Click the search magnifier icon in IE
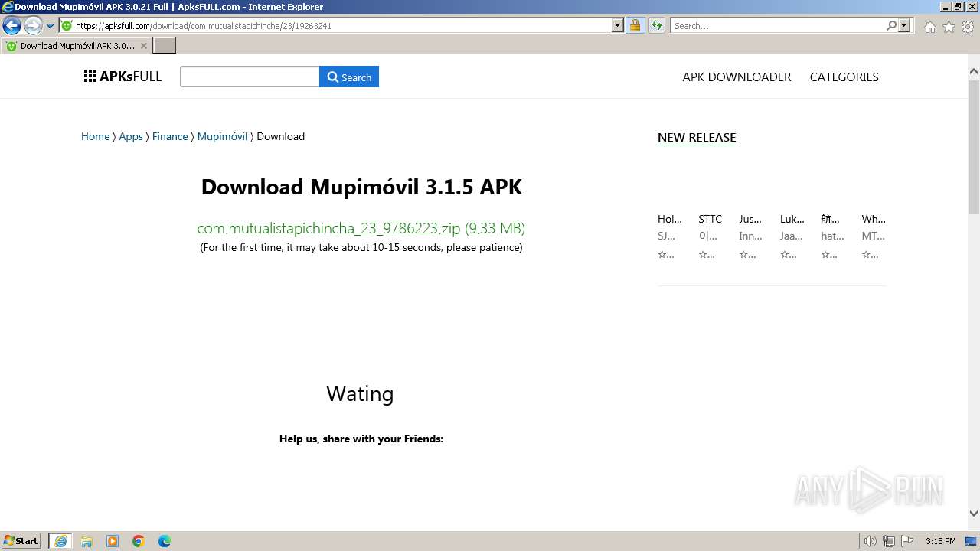 [891, 25]
